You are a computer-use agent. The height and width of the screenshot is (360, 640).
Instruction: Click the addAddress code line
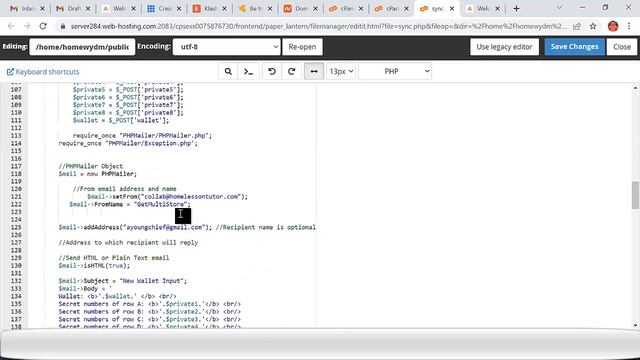187,227
